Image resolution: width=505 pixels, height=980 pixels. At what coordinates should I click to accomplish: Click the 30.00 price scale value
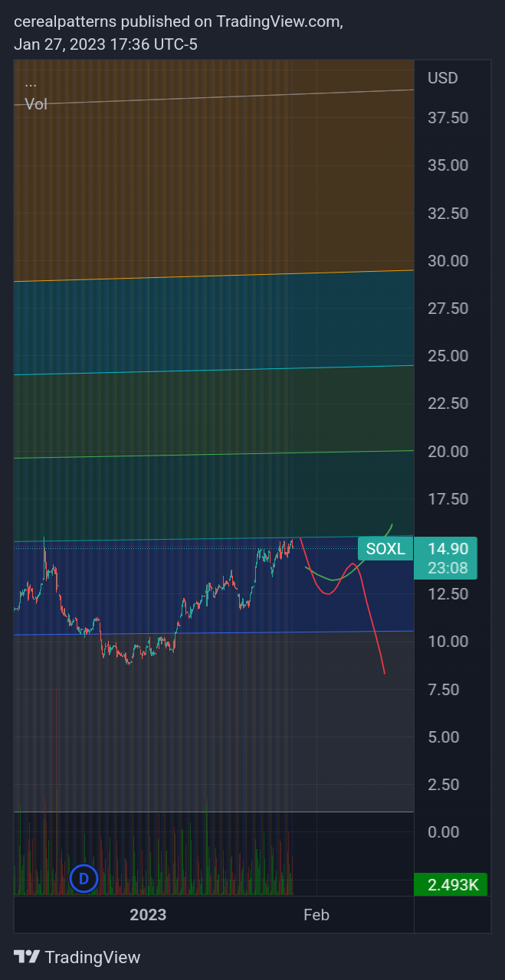[x=448, y=261]
